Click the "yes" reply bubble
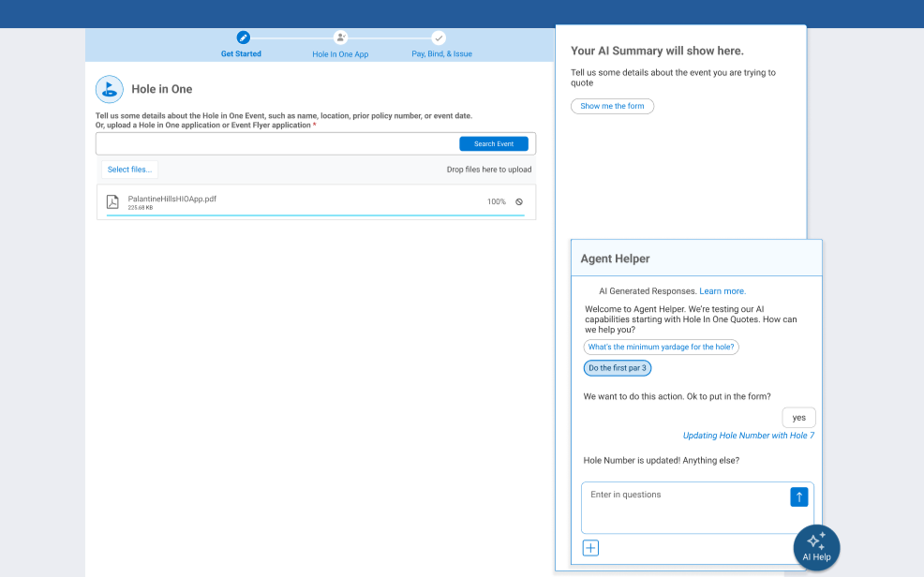 coord(799,418)
